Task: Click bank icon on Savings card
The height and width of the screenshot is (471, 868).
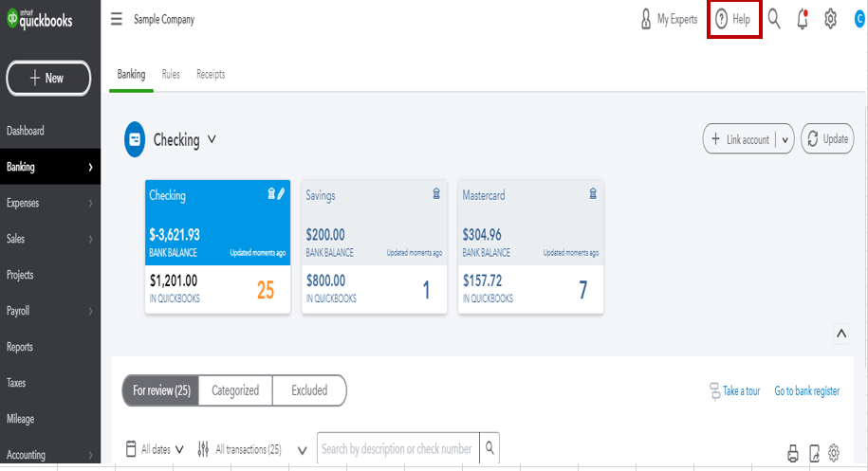Action: tap(436, 193)
